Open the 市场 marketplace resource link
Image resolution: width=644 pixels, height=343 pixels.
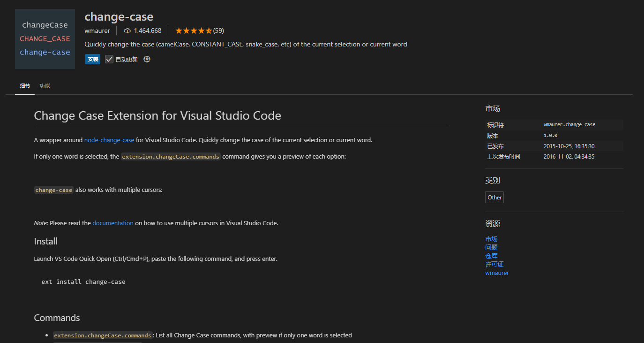[491, 239]
